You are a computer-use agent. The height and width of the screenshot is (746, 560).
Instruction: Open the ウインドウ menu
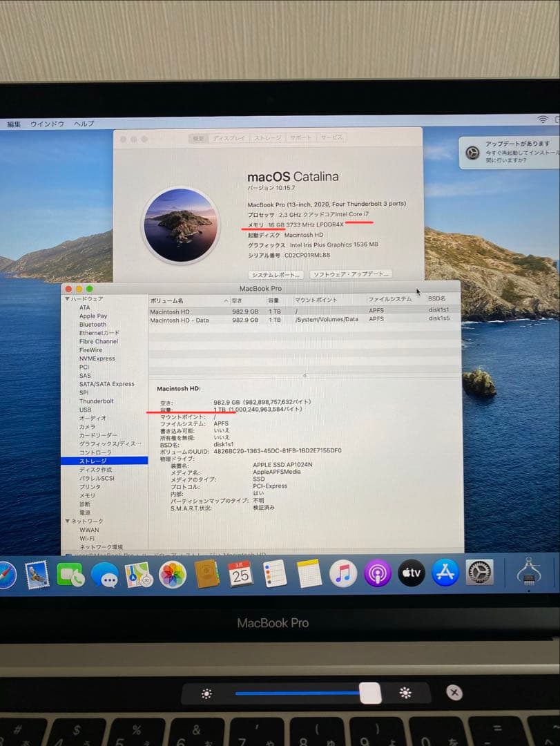point(47,124)
